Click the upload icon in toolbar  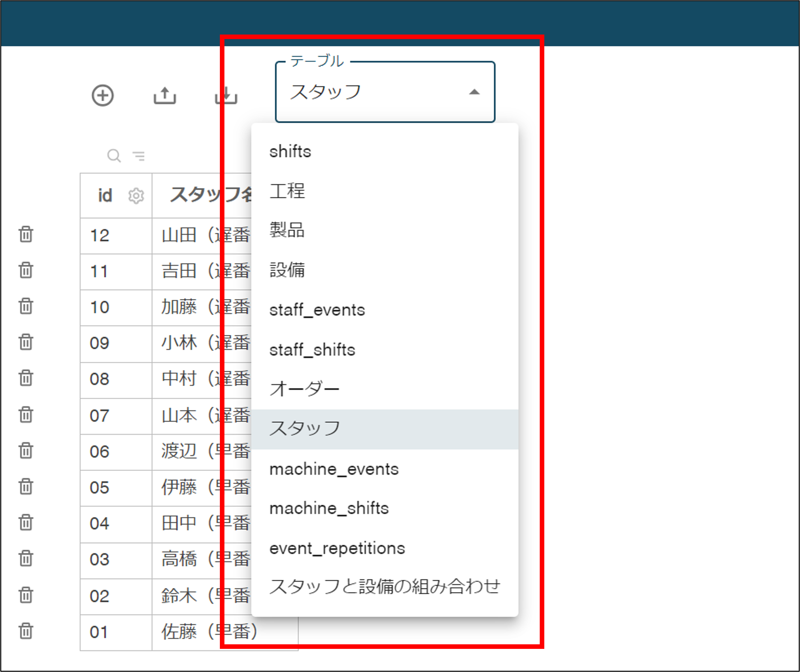pyautogui.click(x=164, y=95)
